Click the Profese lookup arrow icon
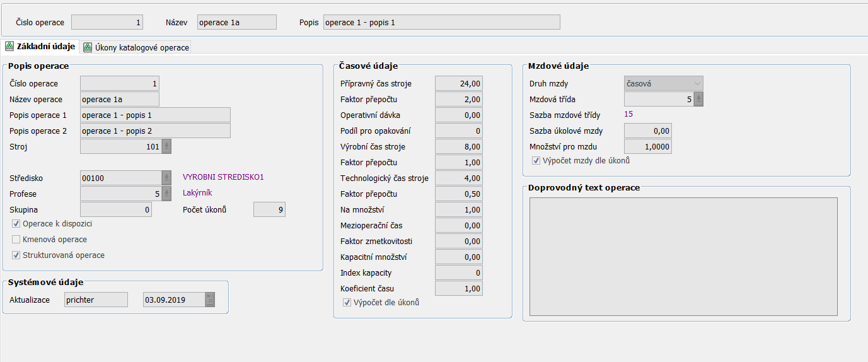The image size is (868, 362). pyautogui.click(x=166, y=194)
